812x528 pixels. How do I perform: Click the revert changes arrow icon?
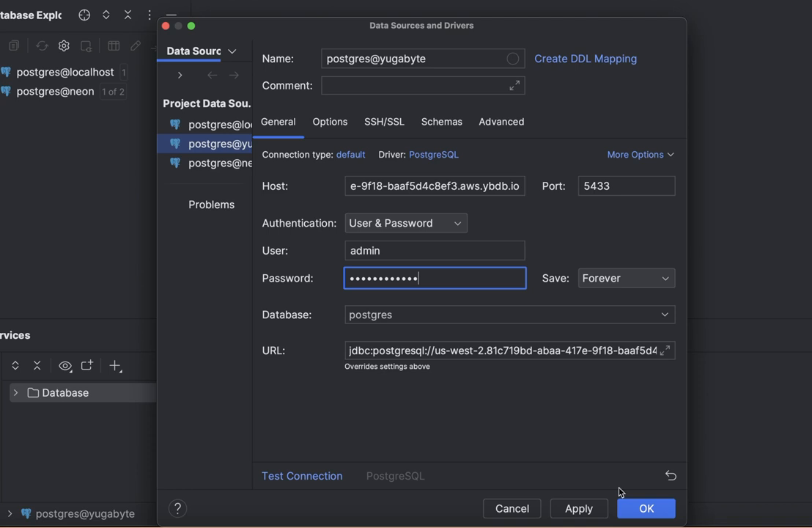tap(670, 475)
